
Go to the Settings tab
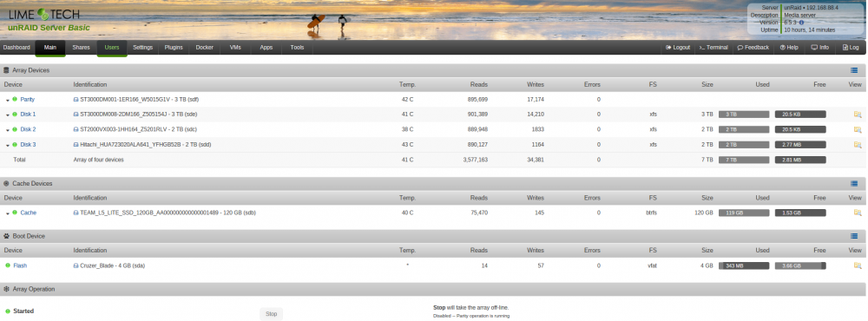143,48
